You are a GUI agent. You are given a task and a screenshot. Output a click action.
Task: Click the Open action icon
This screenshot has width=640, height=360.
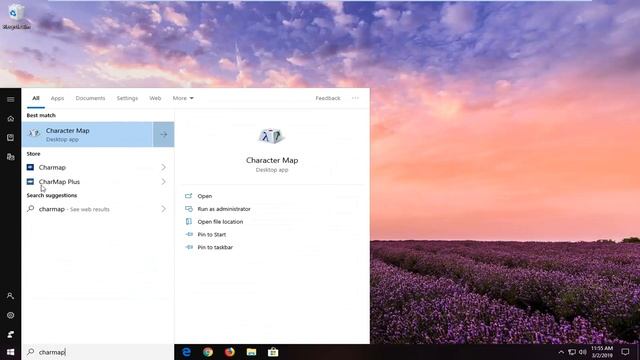coord(189,196)
